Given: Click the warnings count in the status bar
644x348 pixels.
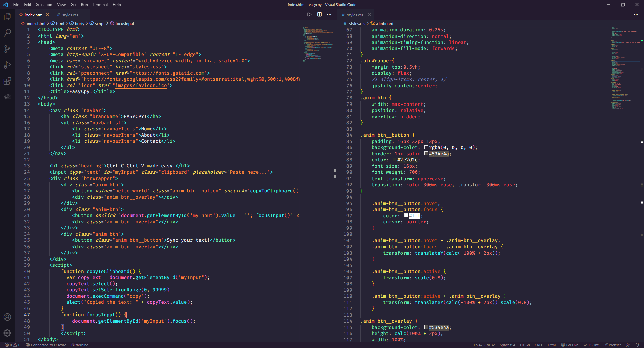Looking at the screenshot, I should [x=17, y=345].
